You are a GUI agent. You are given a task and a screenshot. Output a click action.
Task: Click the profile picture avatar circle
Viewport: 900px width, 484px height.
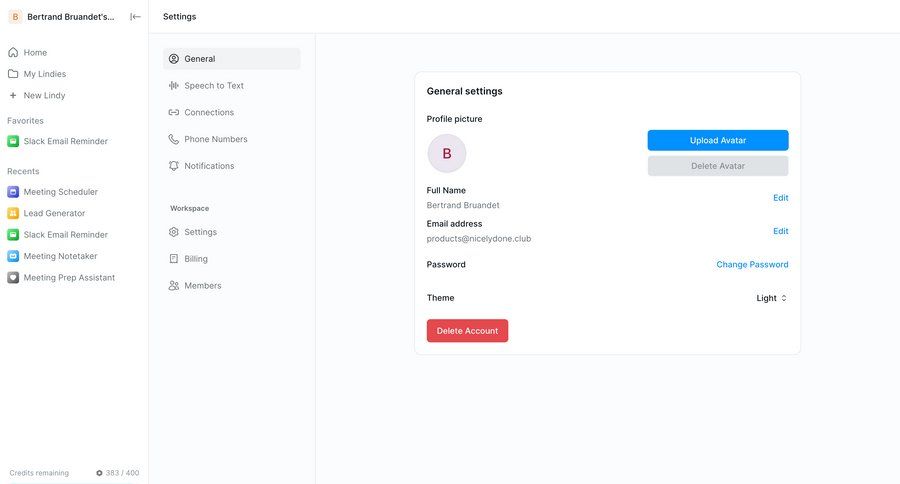[x=447, y=154]
